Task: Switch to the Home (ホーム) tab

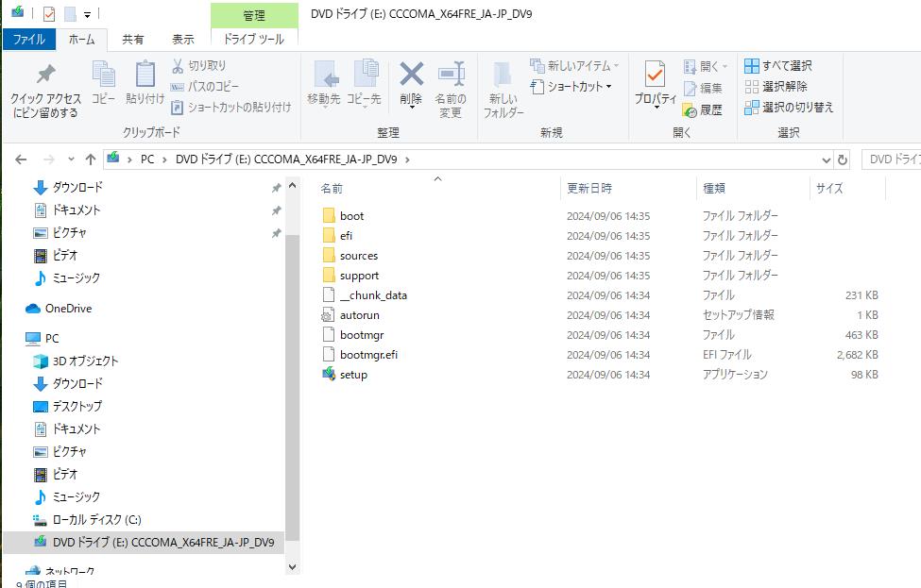Action: click(x=81, y=40)
